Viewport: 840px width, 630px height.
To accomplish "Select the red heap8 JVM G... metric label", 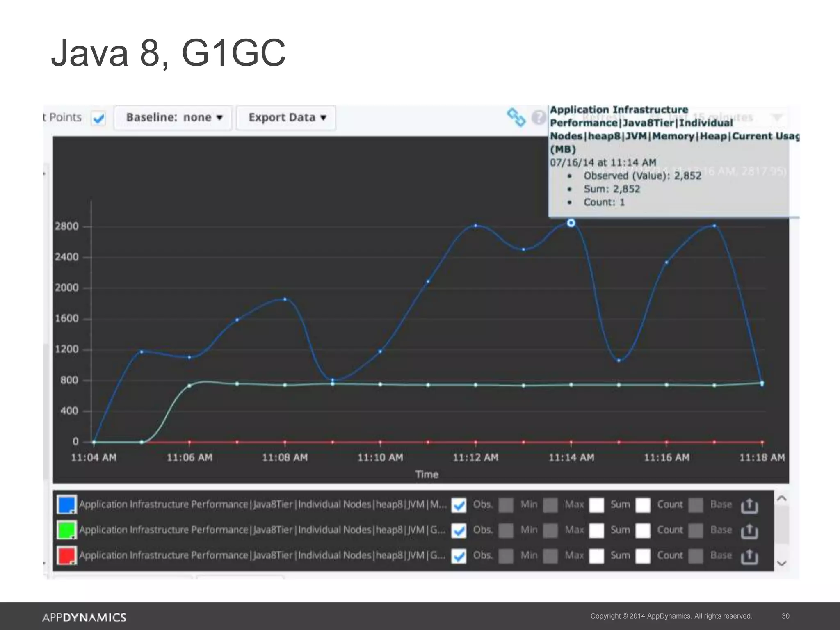I will pos(262,555).
